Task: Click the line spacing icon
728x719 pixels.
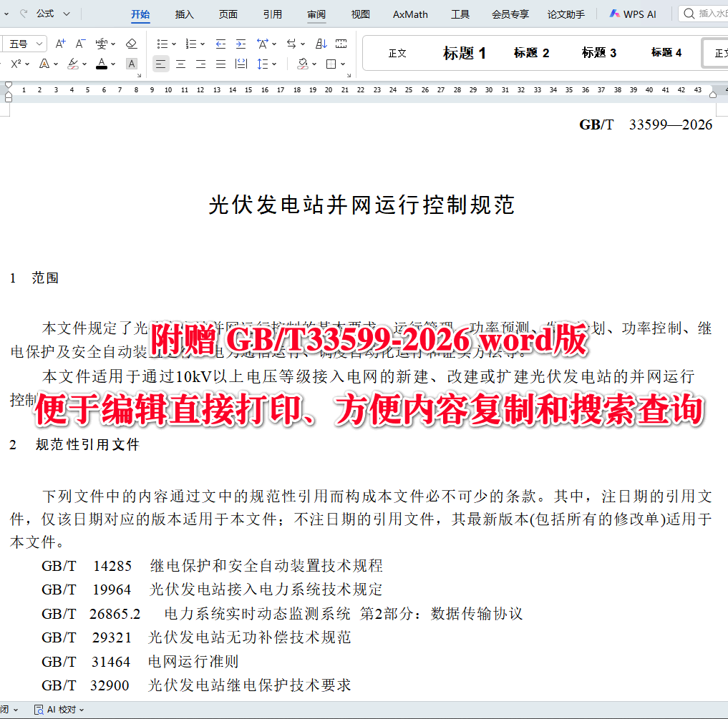Action: point(262,64)
